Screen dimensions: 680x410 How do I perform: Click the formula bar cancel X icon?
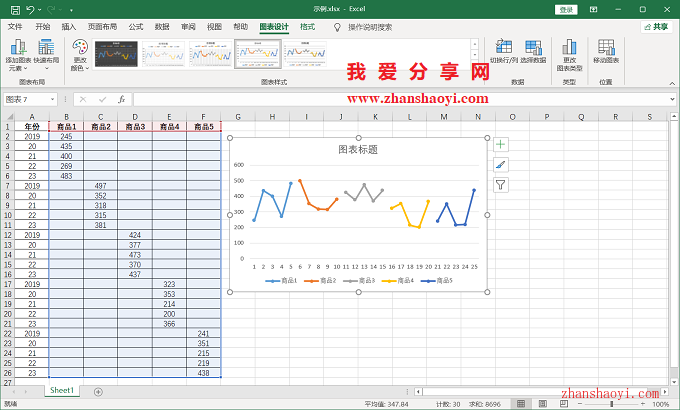coord(83,99)
